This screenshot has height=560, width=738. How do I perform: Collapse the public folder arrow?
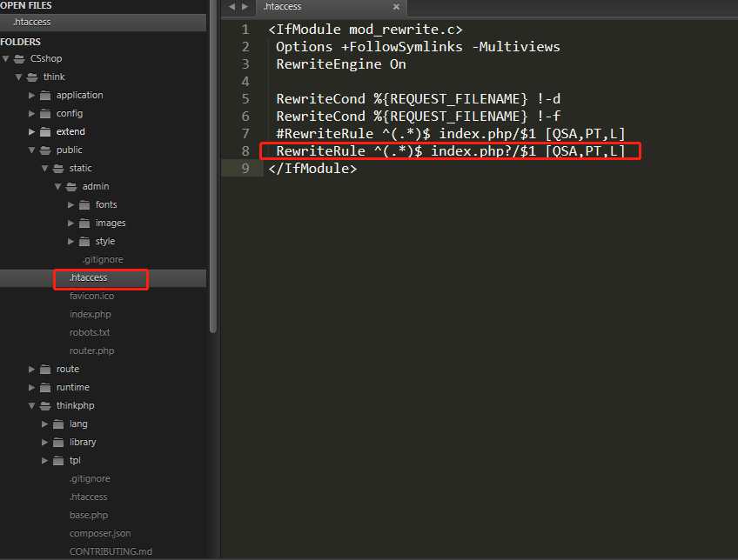pyautogui.click(x=31, y=150)
